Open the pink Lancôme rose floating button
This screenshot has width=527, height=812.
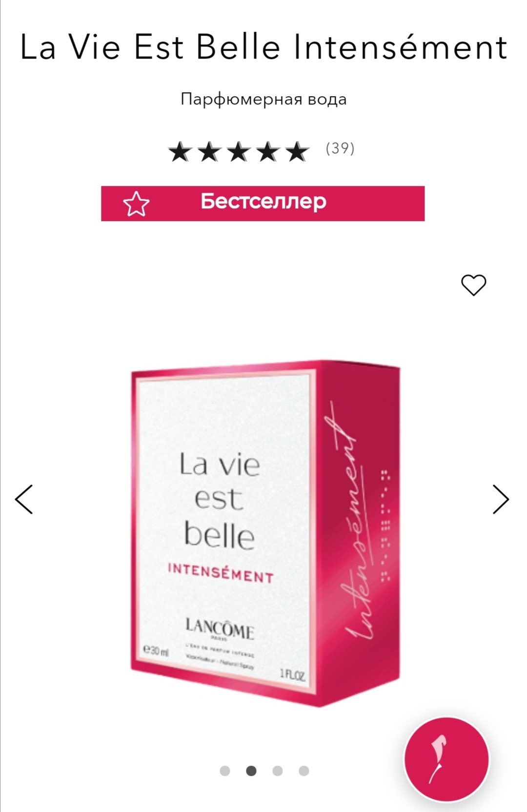446,759
